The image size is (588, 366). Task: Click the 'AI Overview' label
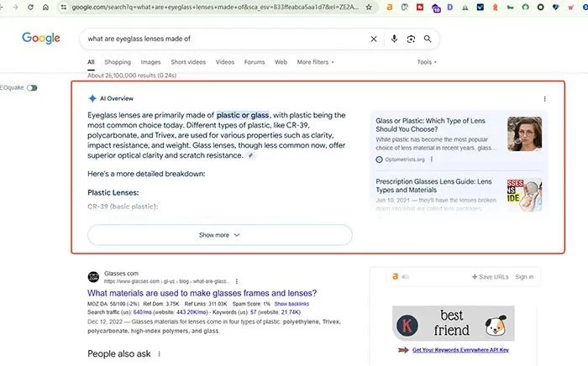(116, 98)
